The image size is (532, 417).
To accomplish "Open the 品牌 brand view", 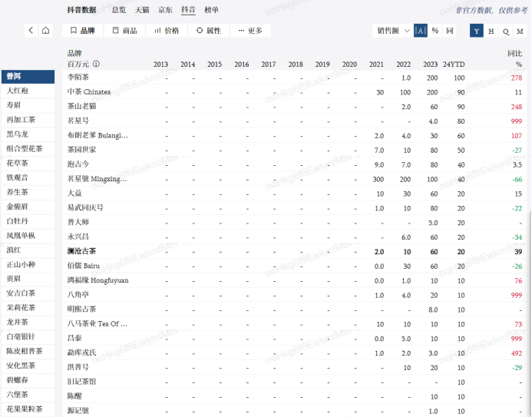I will click(x=83, y=31).
